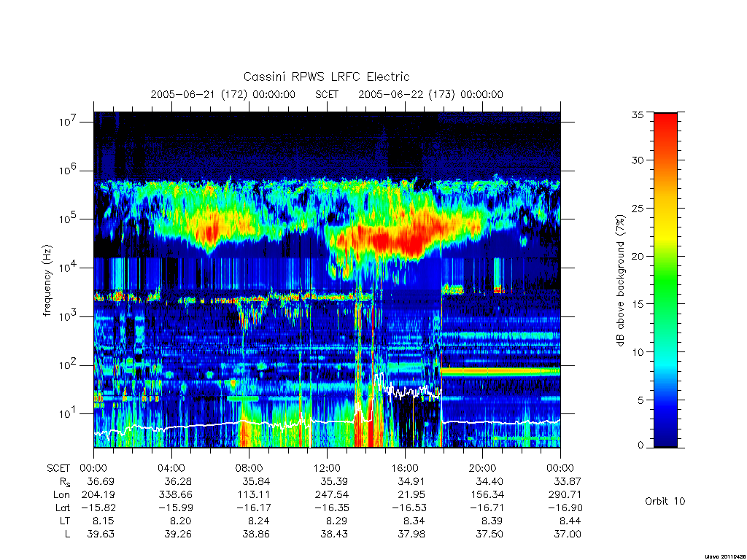Select the Rs value '36.28'
The width and height of the screenshot is (747, 560).
tap(178, 481)
